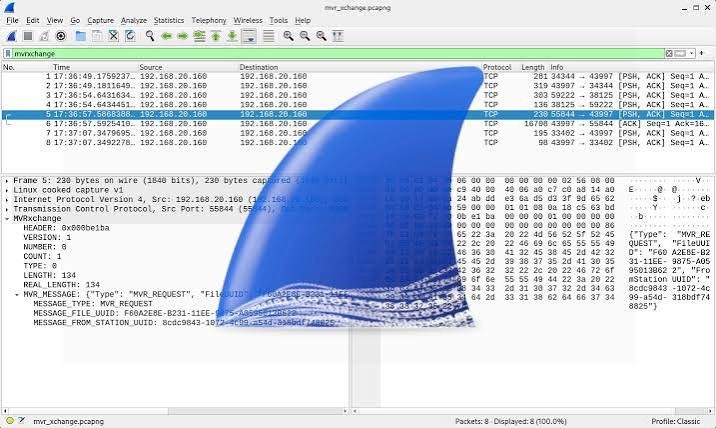Jump to the last packet
716x428 pixels.
tap(232, 36)
